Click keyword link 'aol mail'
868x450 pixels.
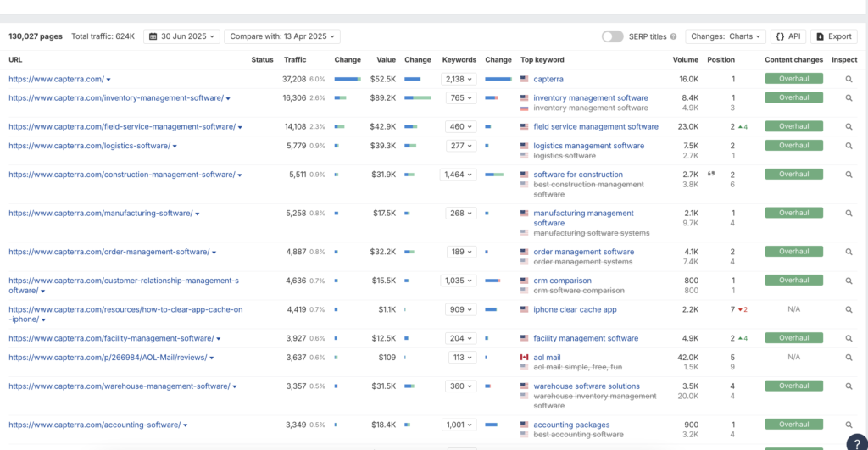(547, 358)
